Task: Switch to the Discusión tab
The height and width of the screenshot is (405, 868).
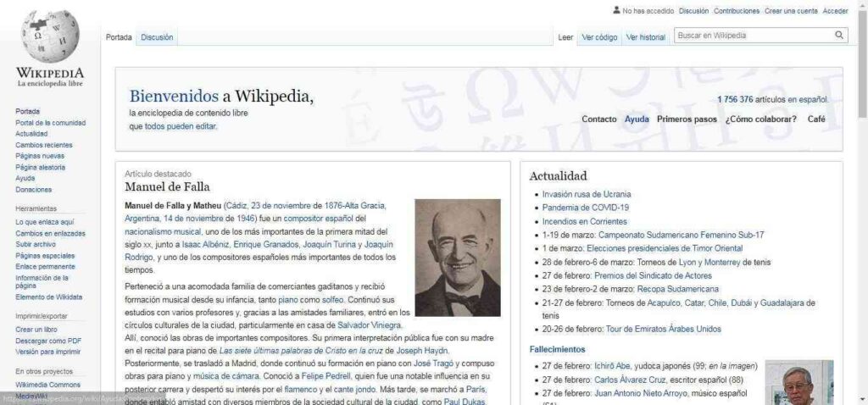Action: [157, 37]
